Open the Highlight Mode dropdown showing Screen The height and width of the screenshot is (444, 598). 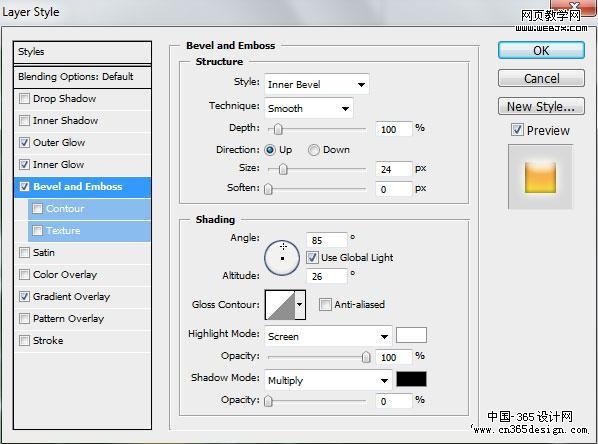point(328,336)
